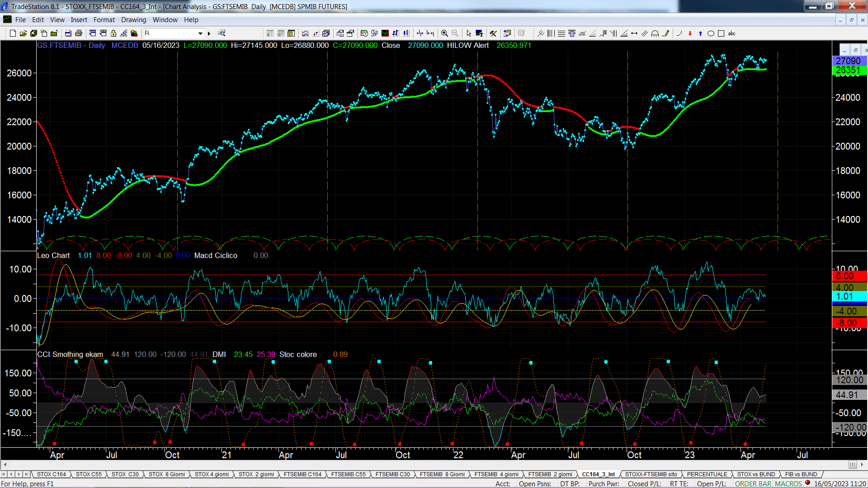Image resolution: width=868 pixels, height=488 pixels.
Task: Switch to the STOX vs BUND tab
Action: 756,474
